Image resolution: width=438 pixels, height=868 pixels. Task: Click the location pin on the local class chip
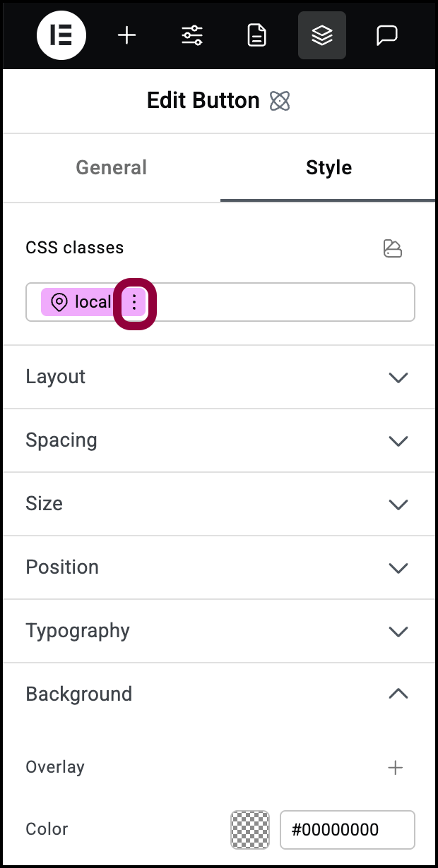tap(61, 302)
